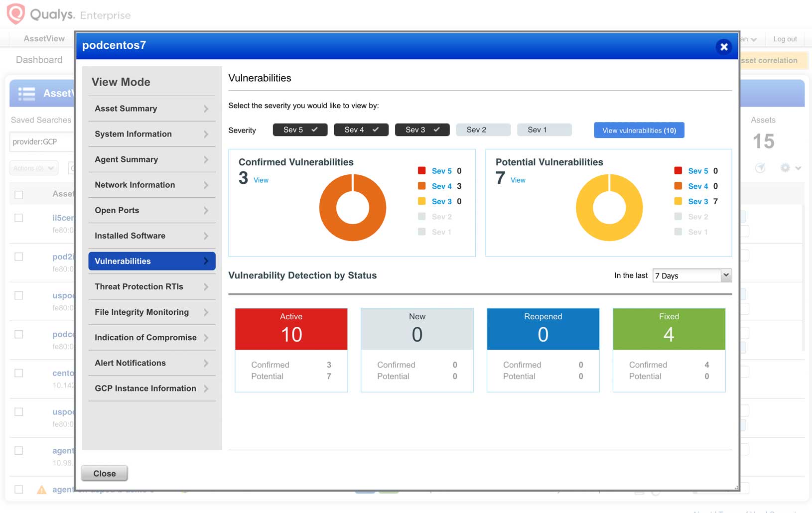Click the AssetView list icon in the blue panel

point(25,93)
